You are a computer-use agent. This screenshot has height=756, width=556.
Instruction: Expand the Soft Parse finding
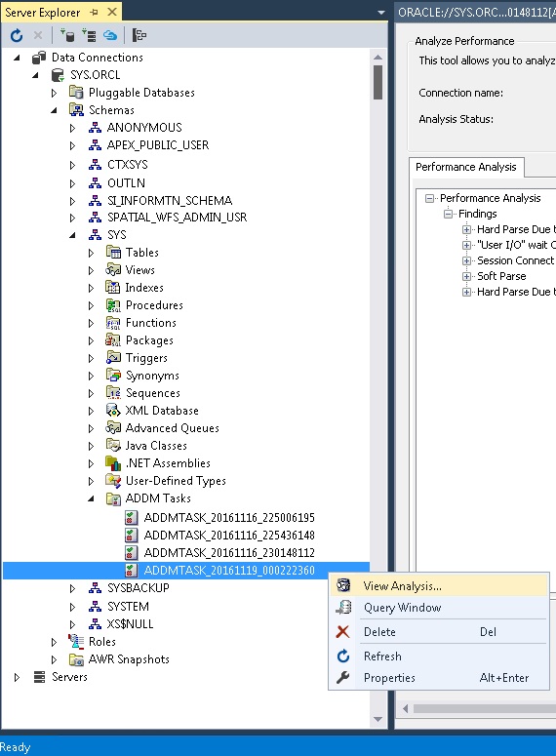click(466, 276)
